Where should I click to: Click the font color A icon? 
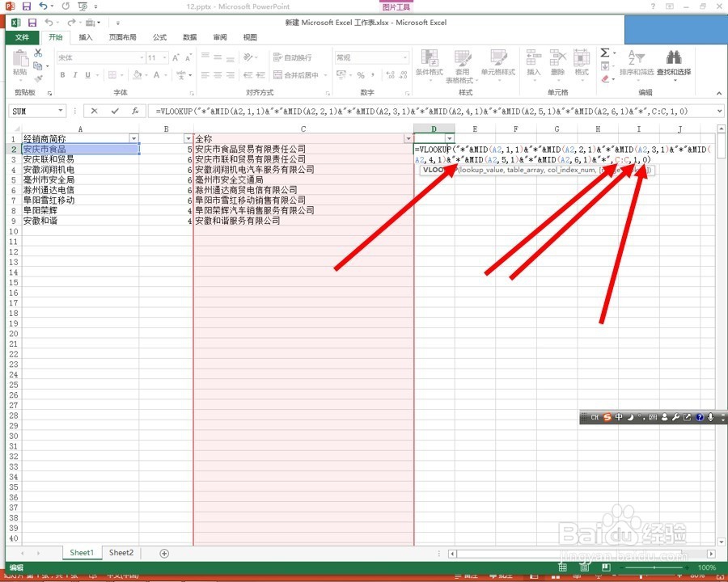(156, 74)
